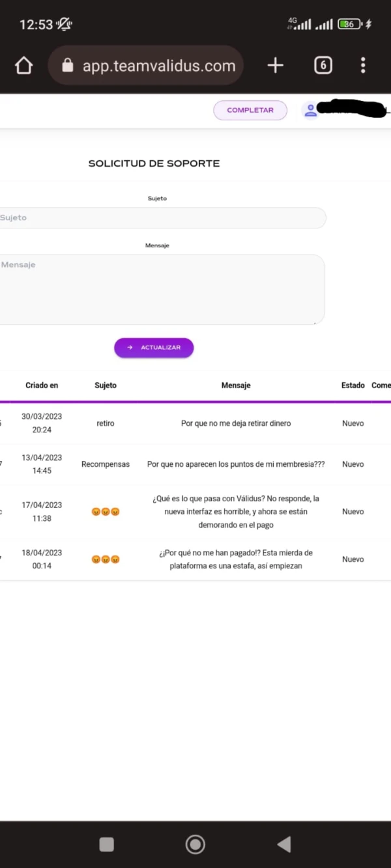The image size is (391, 868).
Task: Tap Android back triangle button
Action: pyautogui.click(x=283, y=845)
